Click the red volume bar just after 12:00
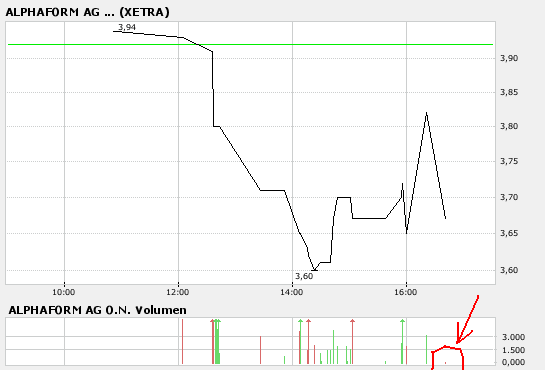 (182, 342)
